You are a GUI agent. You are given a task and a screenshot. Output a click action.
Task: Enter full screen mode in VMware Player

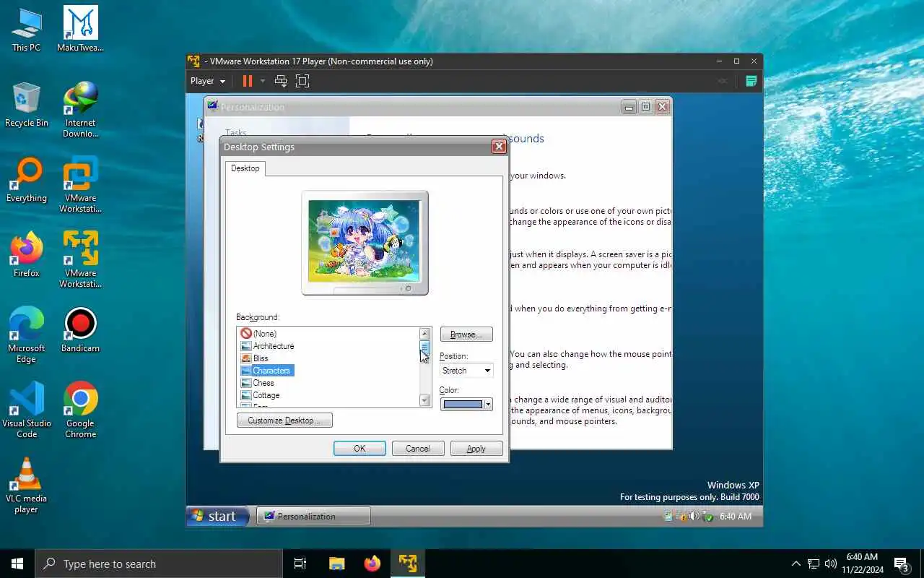tap(302, 81)
